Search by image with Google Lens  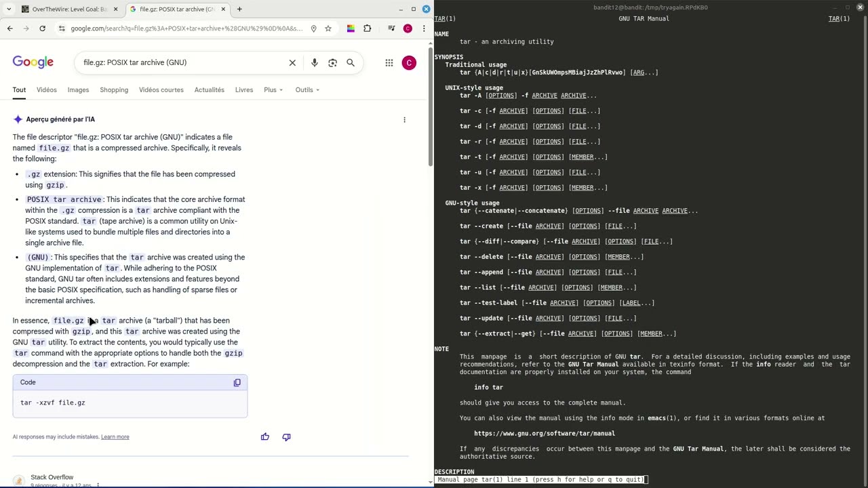(332, 62)
